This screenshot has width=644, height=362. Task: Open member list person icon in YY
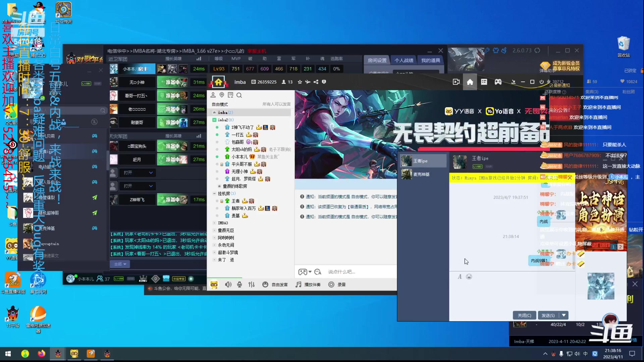click(x=213, y=95)
